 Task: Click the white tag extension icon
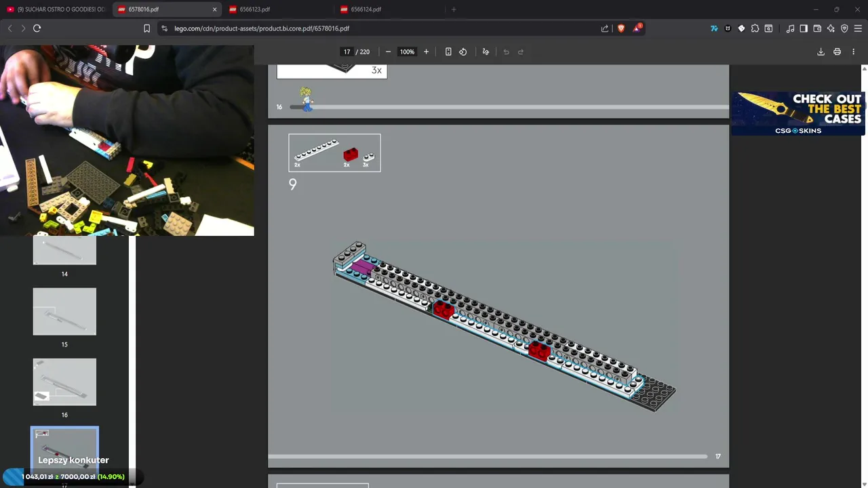(x=741, y=28)
